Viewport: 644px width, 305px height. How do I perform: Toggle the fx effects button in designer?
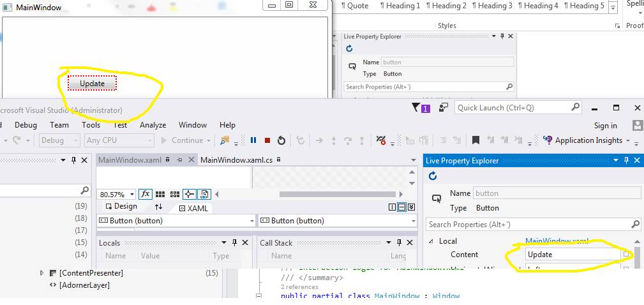146,194
